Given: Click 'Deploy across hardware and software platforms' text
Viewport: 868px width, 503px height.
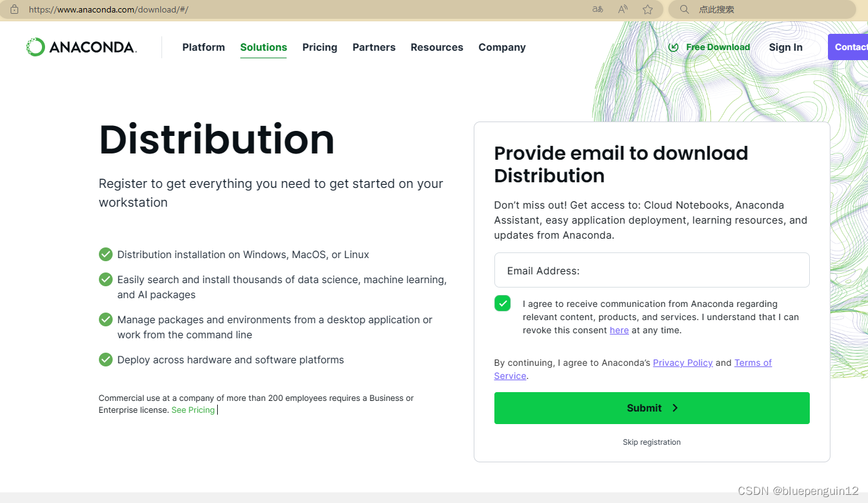Looking at the screenshot, I should pos(230,360).
